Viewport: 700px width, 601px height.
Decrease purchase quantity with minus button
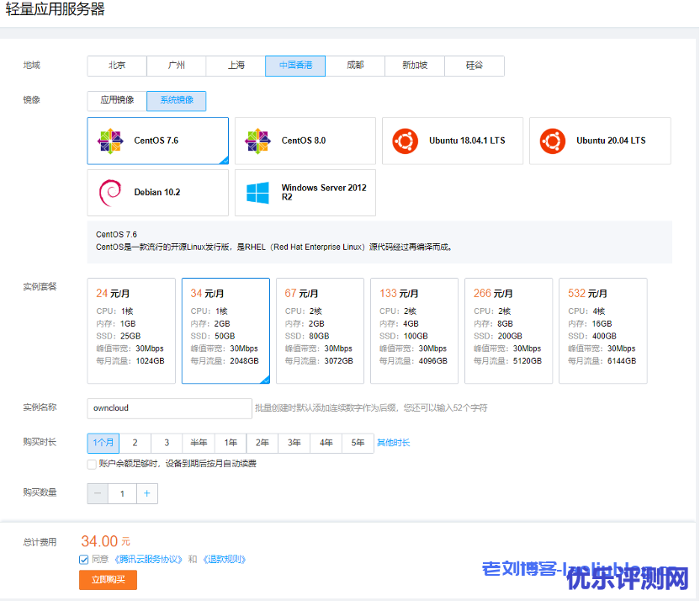coord(98,493)
